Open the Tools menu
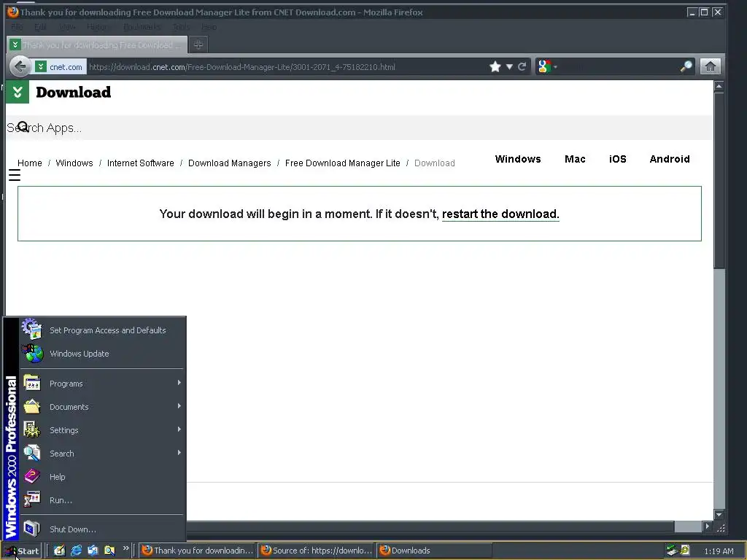747x560 pixels. pos(181,27)
